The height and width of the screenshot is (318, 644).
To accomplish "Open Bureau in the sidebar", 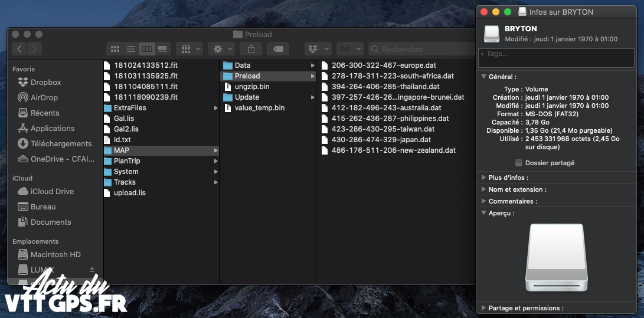I will pyautogui.click(x=37, y=207).
